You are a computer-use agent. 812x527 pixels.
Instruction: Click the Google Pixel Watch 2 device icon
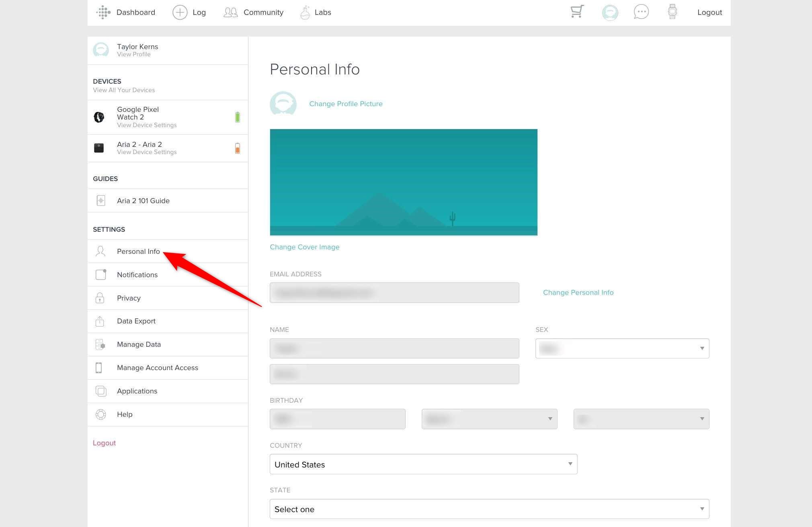(99, 117)
